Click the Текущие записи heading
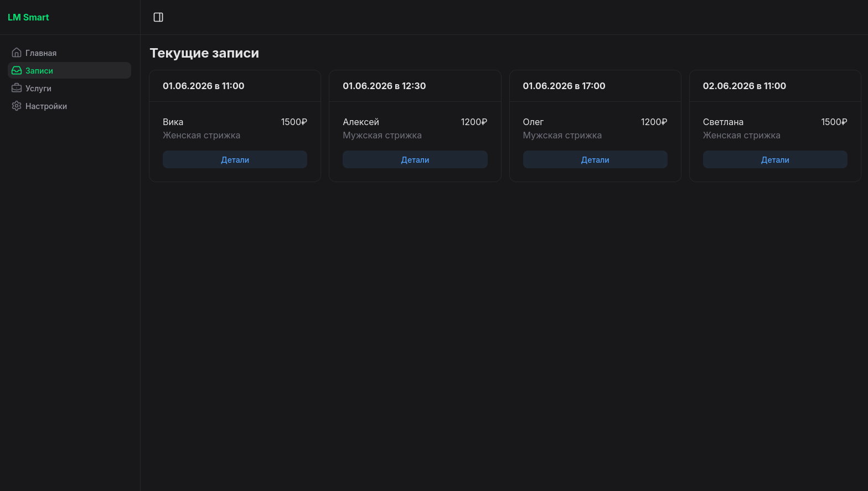Viewport: 868px width, 491px height. click(x=204, y=53)
